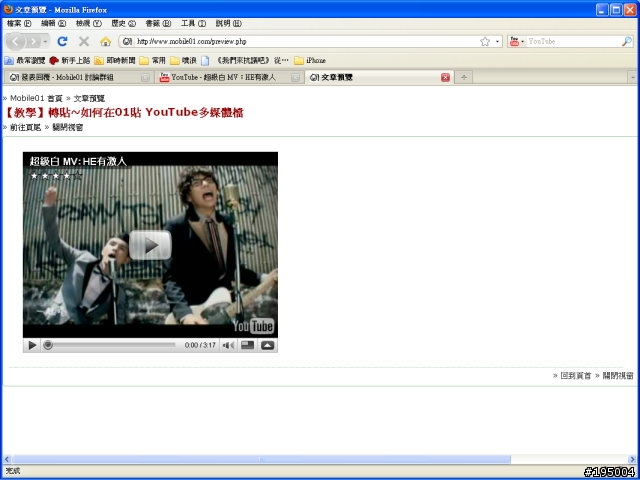Go to the Home page icon
640x480 pixels.
tap(105, 41)
